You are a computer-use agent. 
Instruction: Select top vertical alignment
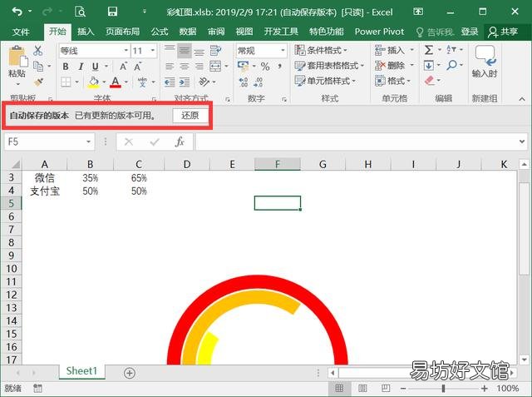pos(170,51)
